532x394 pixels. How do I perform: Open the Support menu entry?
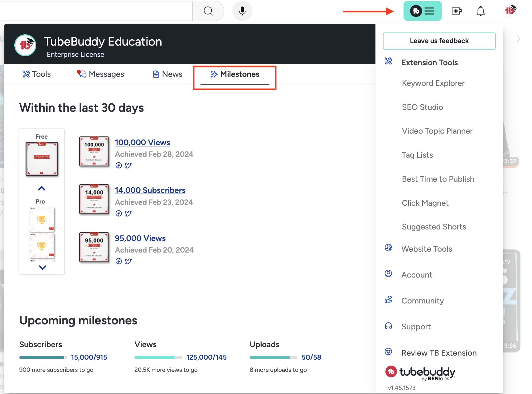click(416, 327)
